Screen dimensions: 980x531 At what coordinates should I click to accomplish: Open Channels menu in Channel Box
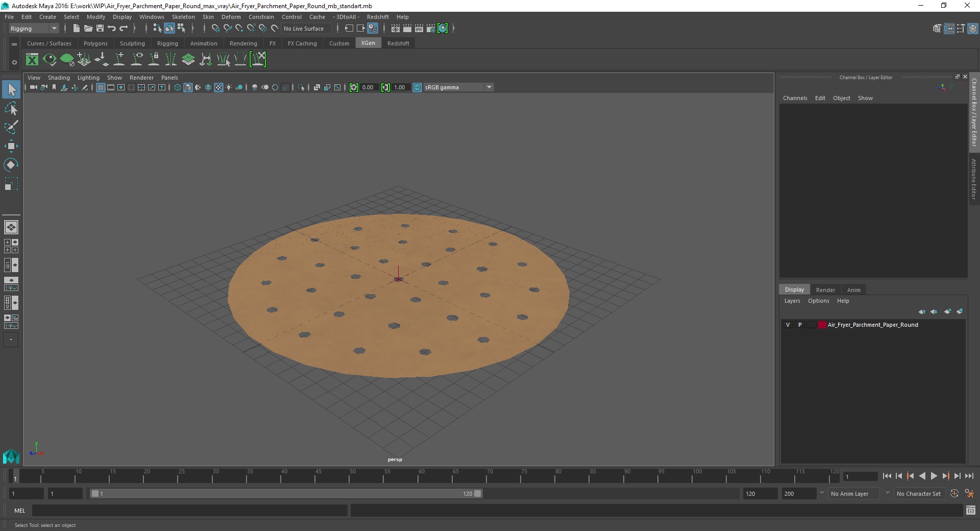coord(795,98)
